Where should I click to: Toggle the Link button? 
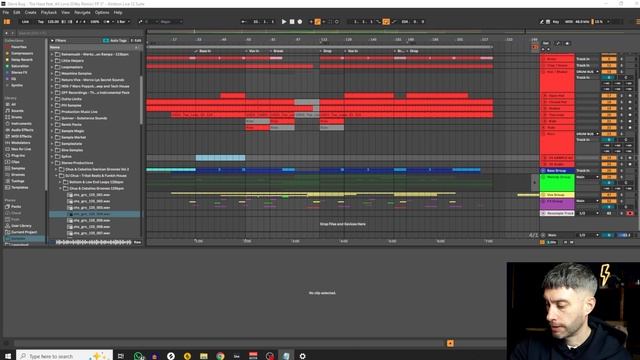25,22
